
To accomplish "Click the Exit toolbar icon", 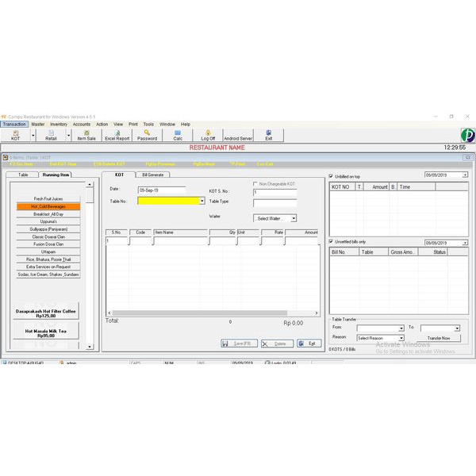I will [269, 135].
